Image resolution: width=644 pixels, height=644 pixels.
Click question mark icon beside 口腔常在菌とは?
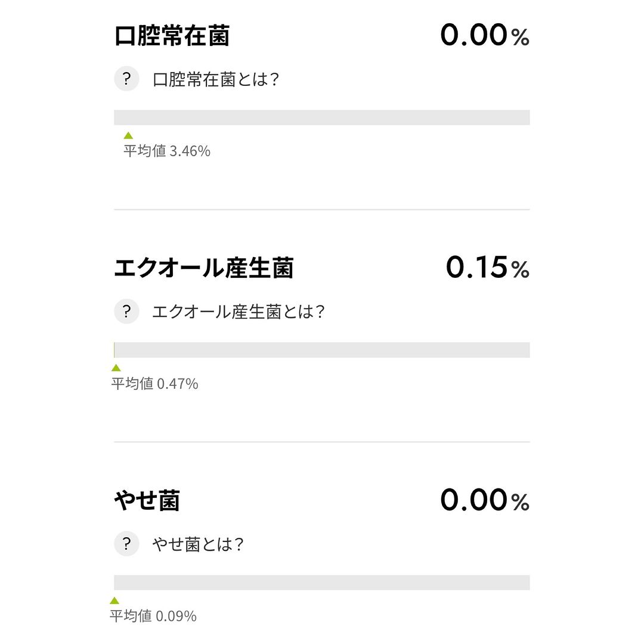(126, 79)
